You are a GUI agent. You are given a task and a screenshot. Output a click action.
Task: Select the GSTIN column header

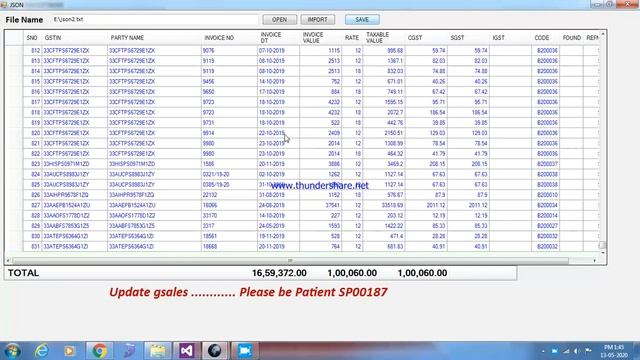click(x=74, y=38)
